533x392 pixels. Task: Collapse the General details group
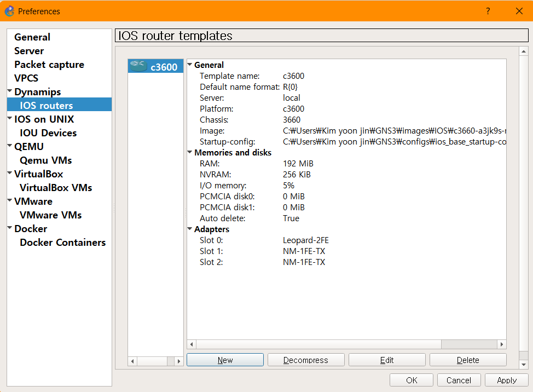[x=190, y=64]
